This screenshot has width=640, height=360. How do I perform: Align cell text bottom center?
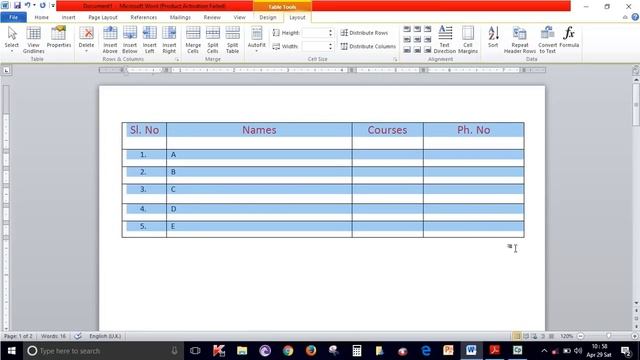pyautogui.click(x=417, y=50)
